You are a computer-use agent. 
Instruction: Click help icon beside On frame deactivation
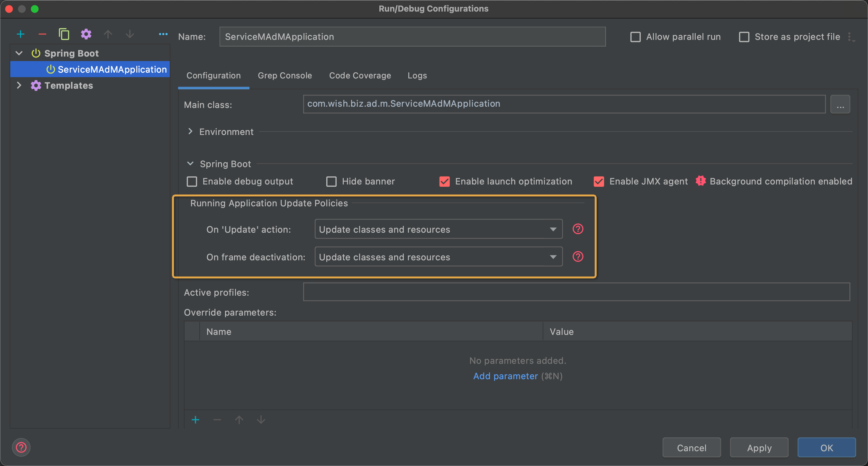click(578, 257)
